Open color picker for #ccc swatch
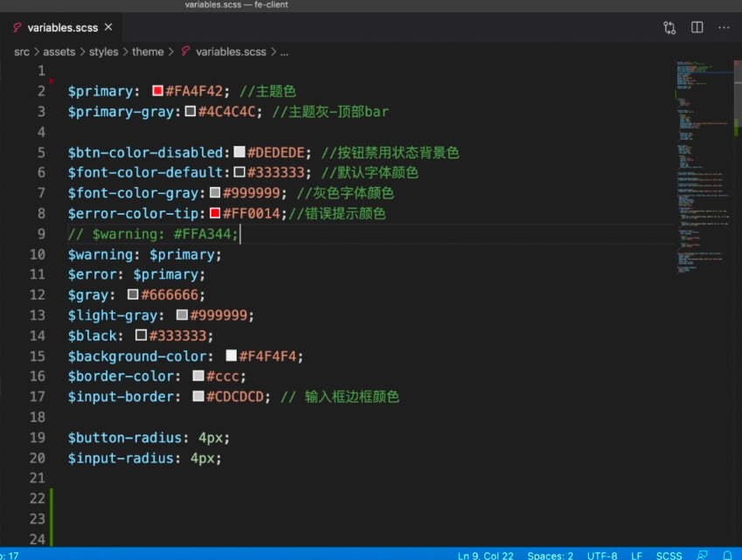The height and width of the screenshot is (560, 742). 198,376
